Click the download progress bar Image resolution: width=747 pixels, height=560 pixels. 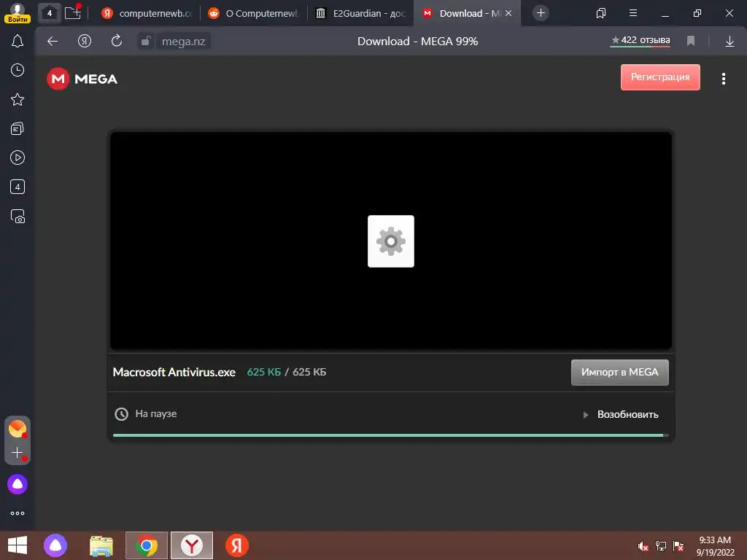pos(391,435)
